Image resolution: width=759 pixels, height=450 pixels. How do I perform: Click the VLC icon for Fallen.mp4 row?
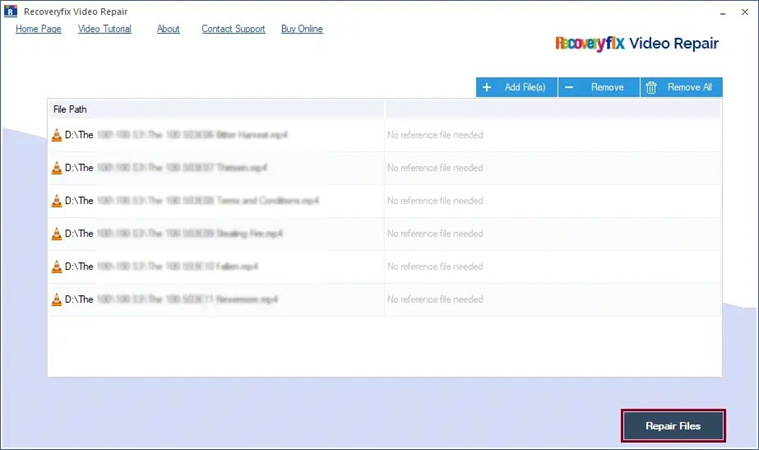[56, 267]
